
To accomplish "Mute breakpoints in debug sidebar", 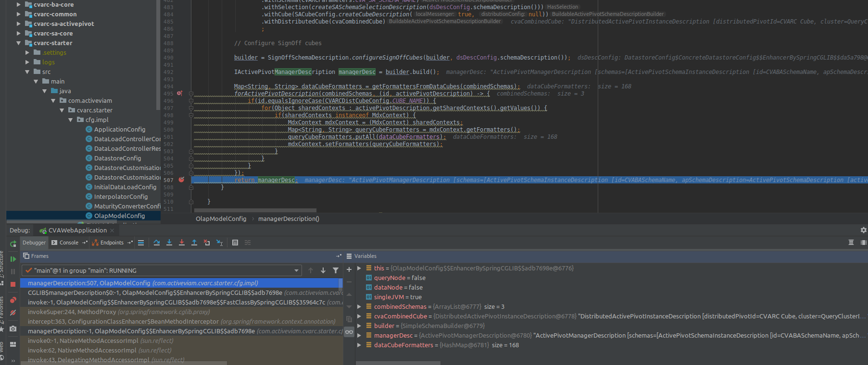I will click(13, 313).
